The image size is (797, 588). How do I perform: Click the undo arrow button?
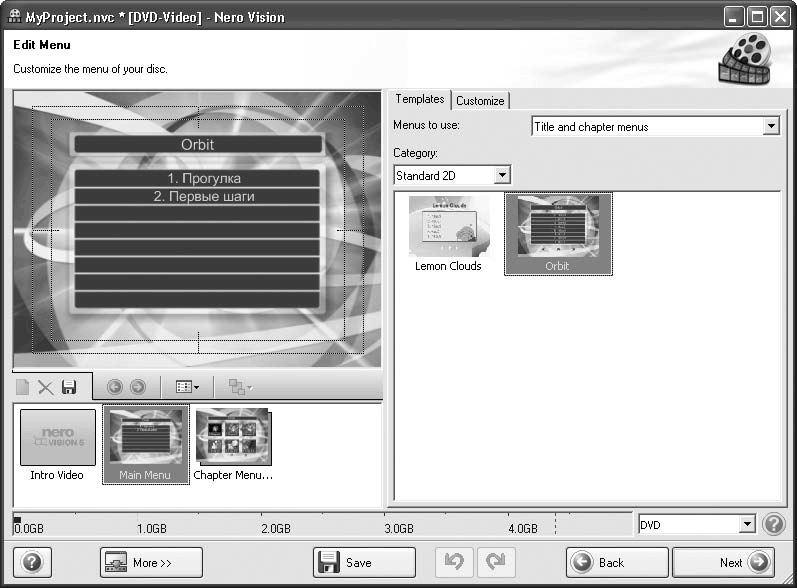click(x=454, y=563)
